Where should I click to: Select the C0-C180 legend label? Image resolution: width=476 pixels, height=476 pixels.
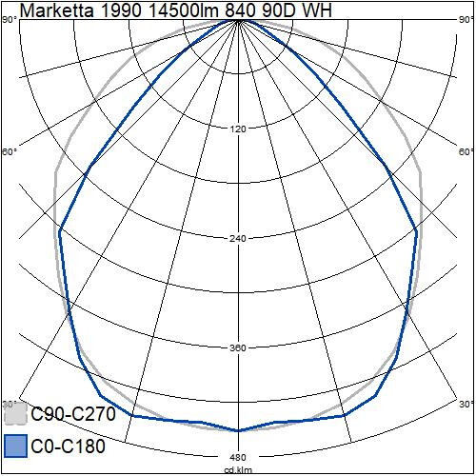click(69, 446)
